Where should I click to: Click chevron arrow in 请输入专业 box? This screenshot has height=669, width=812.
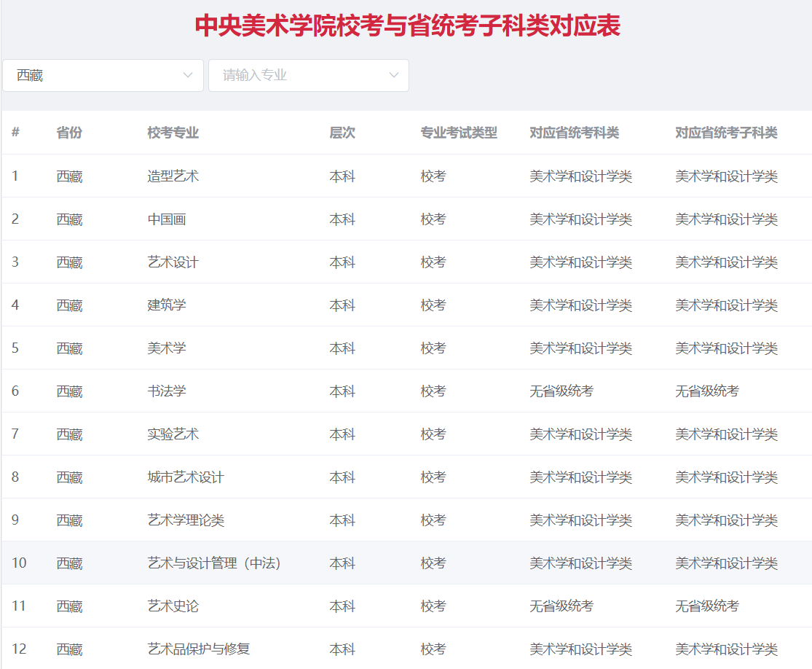[394, 76]
